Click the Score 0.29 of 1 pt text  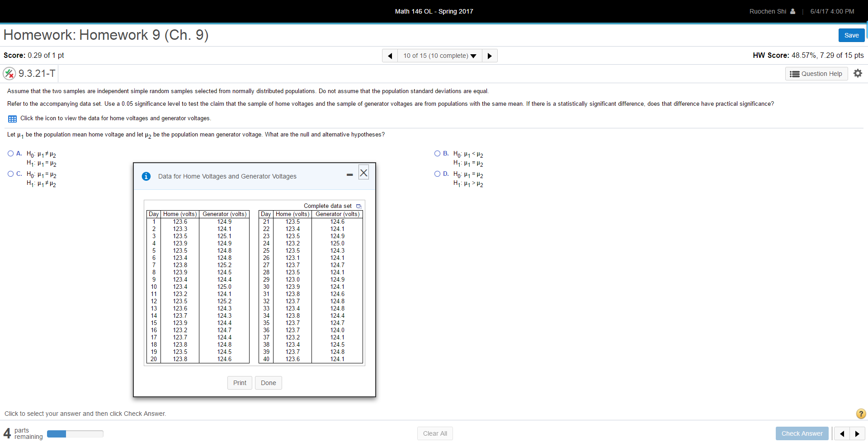point(34,55)
